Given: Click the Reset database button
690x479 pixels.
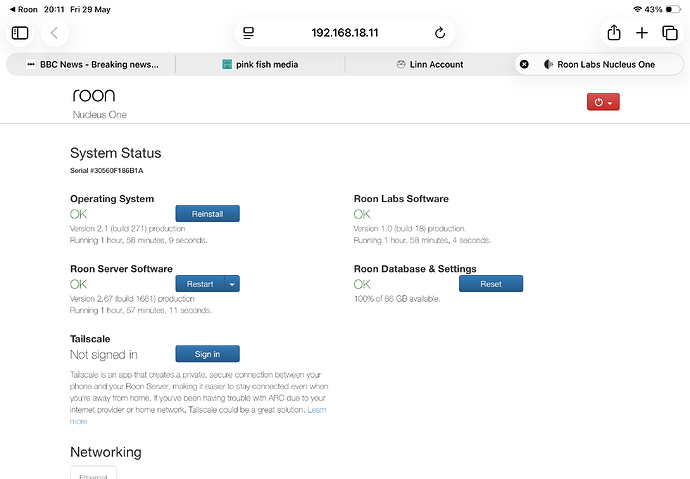Looking at the screenshot, I should click(491, 284).
